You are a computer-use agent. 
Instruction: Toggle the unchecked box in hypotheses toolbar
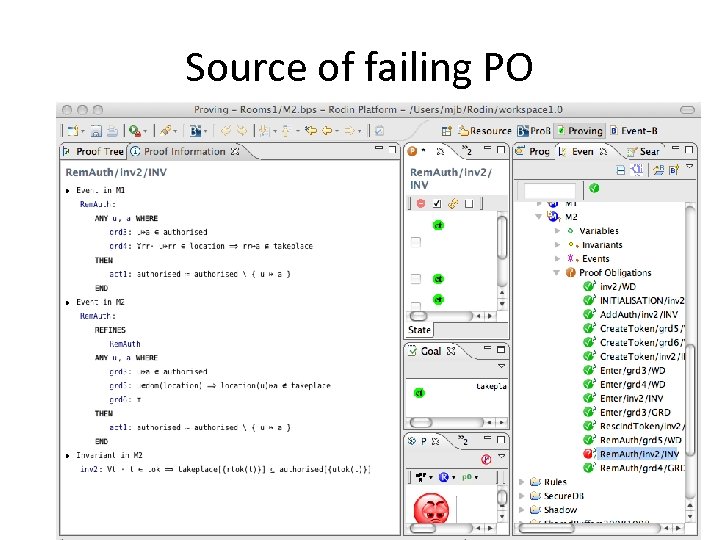pos(469,203)
